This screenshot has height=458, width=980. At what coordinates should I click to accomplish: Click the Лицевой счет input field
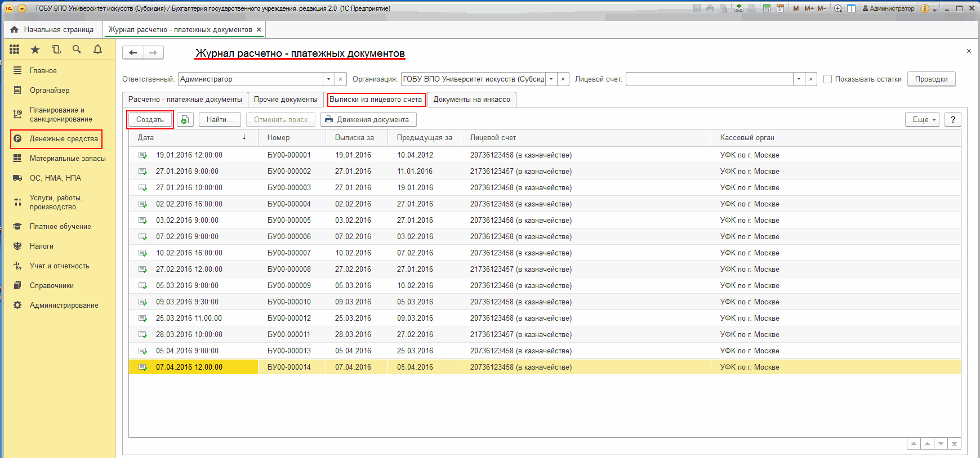(709, 79)
